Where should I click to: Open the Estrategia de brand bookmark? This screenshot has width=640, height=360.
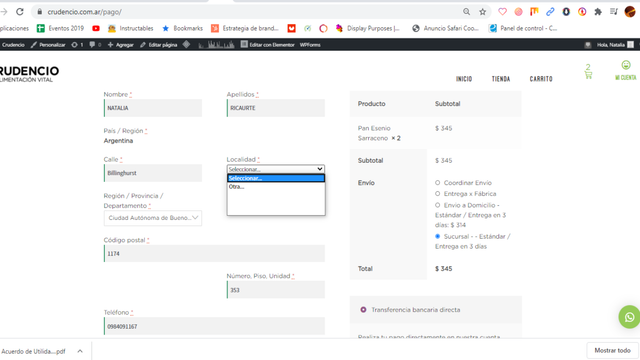244,28
